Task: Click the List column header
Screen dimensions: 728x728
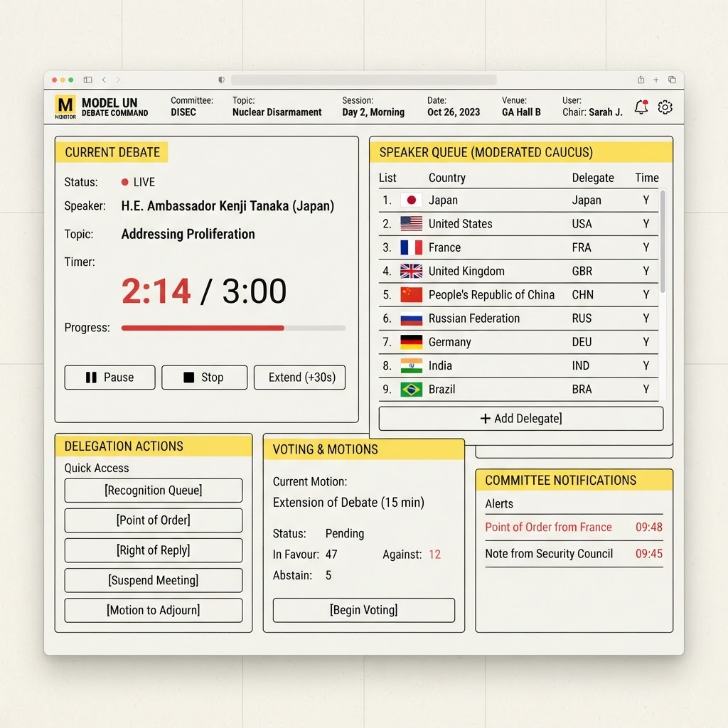Action: pyautogui.click(x=387, y=178)
